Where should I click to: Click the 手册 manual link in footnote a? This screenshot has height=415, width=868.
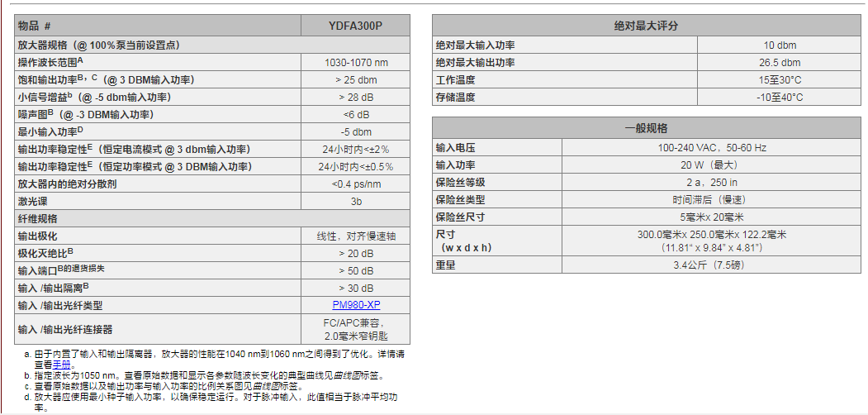click(62, 364)
